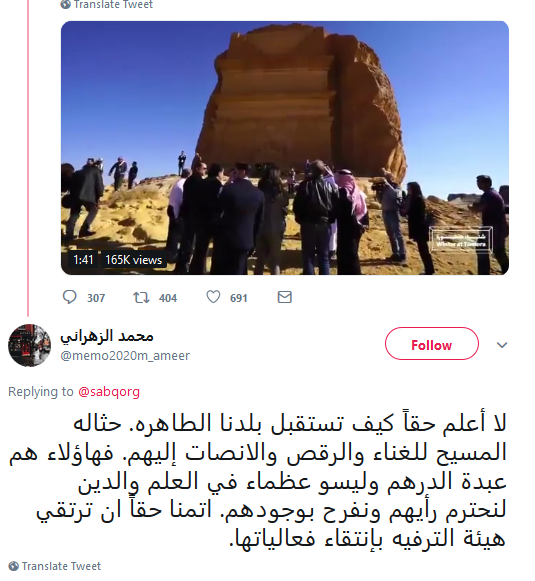Image resolution: width=535 pixels, height=581 pixels.
Task: Expand the tweet options chevron next to Follow
Action: (x=502, y=345)
